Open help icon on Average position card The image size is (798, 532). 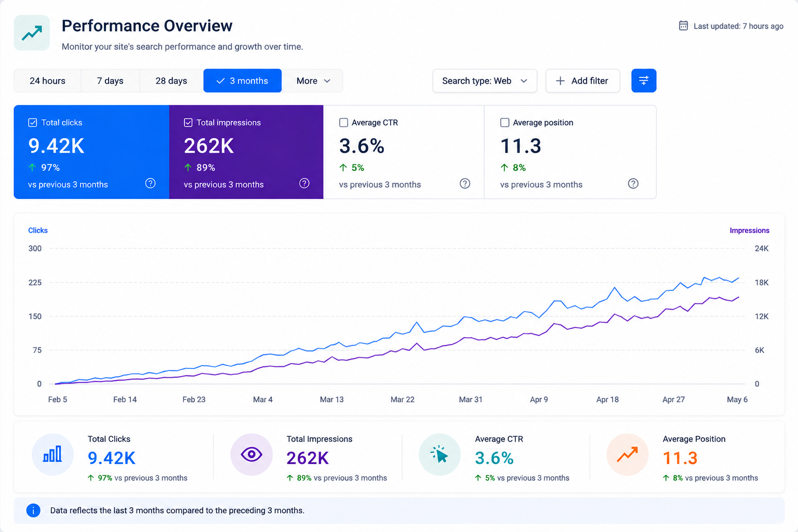(633, 183)
